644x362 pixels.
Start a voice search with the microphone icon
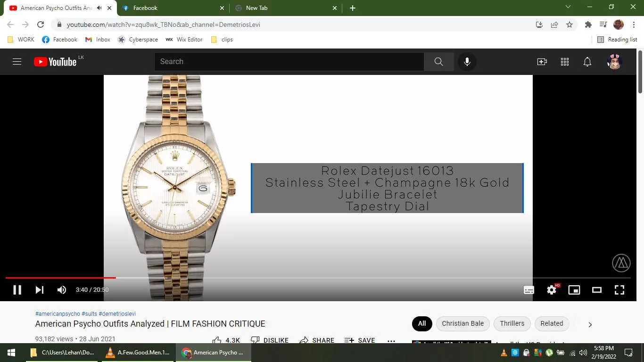[467, 61]
